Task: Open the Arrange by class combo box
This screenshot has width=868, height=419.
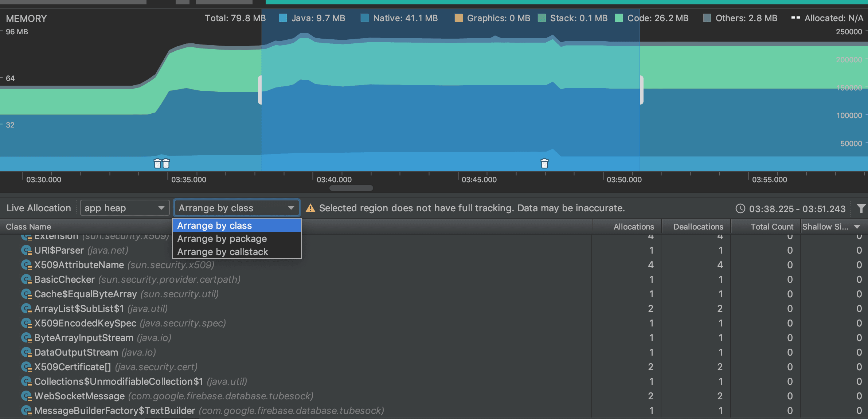Action: coord(236,208)
